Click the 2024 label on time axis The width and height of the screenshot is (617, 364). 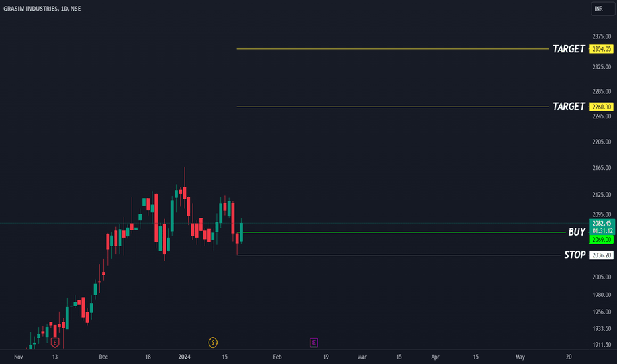pos(184,357)
